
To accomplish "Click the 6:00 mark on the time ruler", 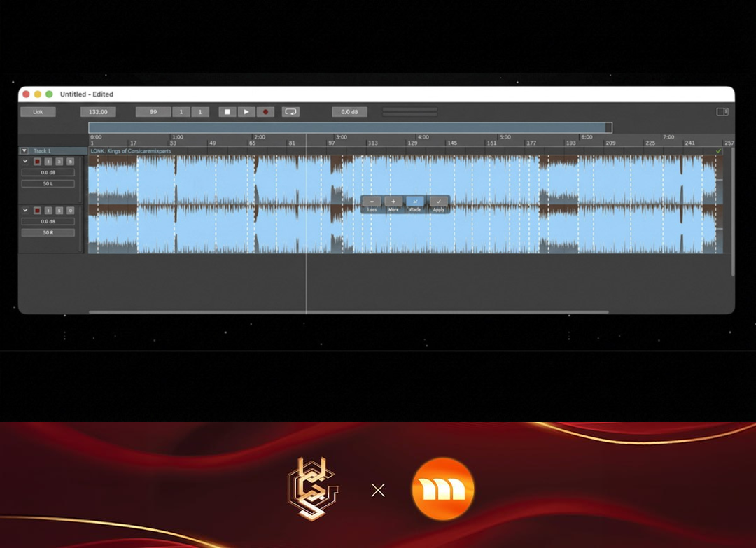I will pos(587,137).
